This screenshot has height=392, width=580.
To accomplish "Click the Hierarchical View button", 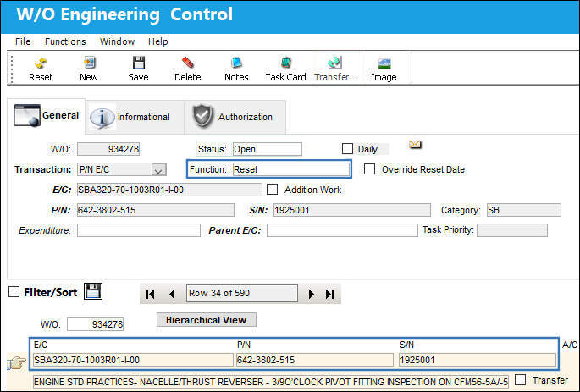I will click(x=207, y=320).
